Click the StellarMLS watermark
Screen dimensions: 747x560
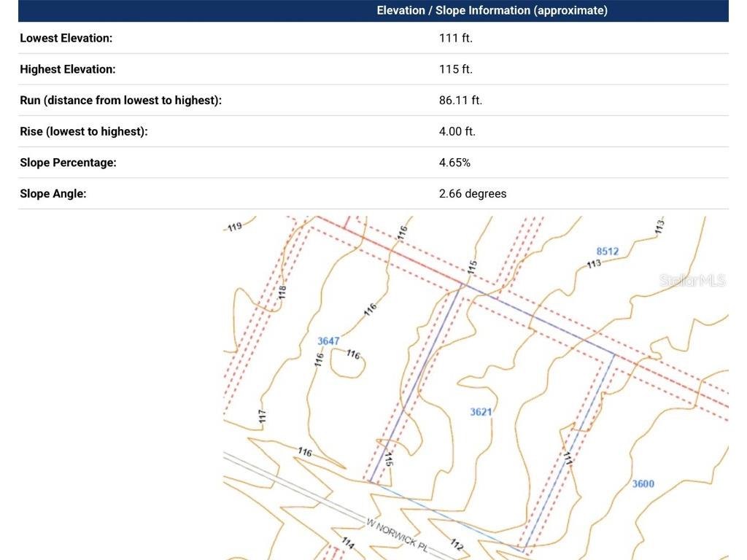[x=692, y=281]
